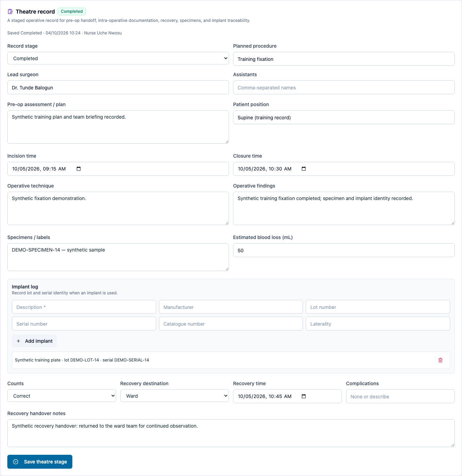The width and height of the screenshot is (462, 476).
Task: Click the Add implant button
Action: point(34,341)
